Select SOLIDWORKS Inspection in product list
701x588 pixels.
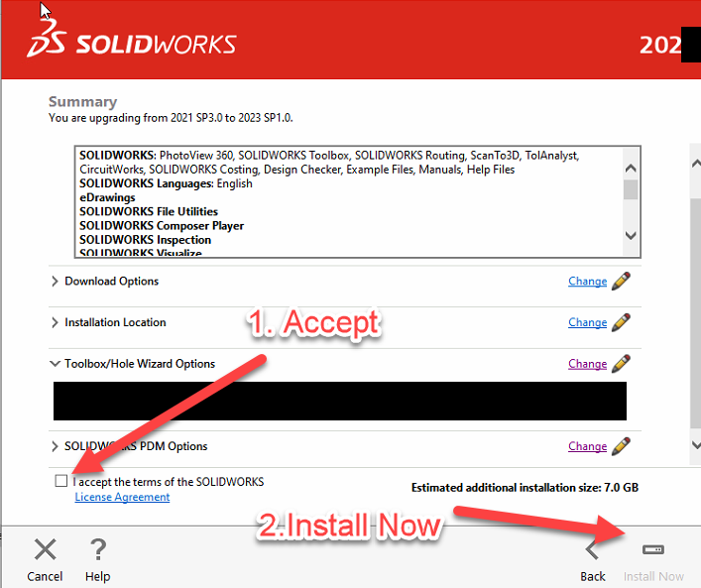[146, 240]
